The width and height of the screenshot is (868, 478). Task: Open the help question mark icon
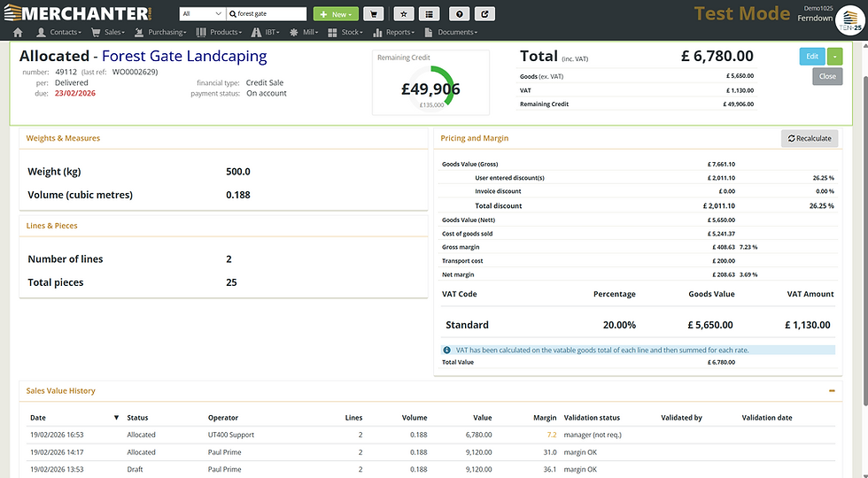(x=459, y=14)
